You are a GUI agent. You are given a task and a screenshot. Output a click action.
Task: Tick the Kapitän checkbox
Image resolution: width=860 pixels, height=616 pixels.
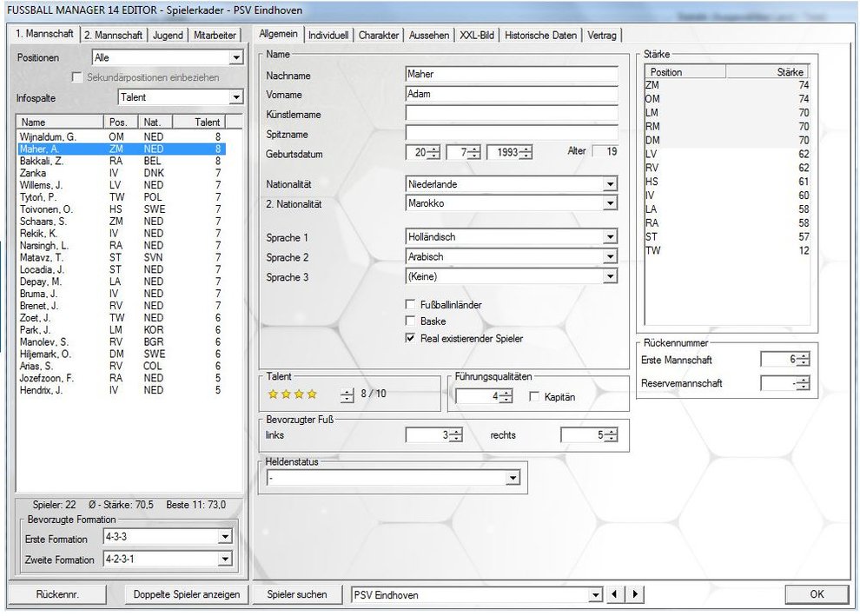[534, 396]
